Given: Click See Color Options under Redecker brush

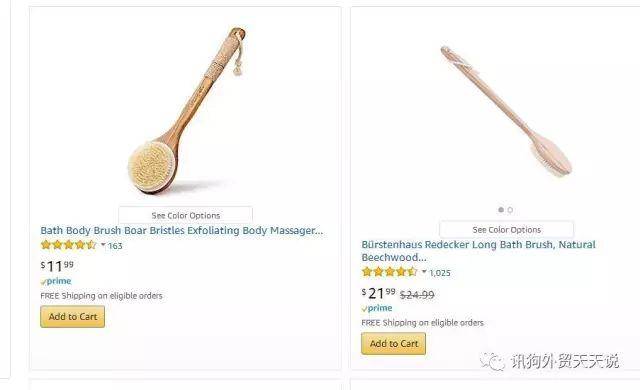Looking at the screenshot, I should pyautogui.click(x=507, y=230).
